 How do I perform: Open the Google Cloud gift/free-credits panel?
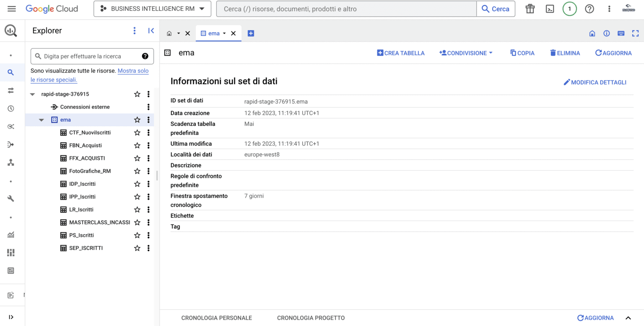click(x=530, y=8)
